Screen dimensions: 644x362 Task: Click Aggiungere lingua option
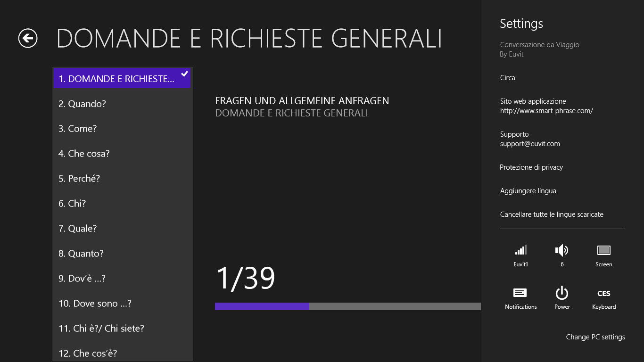pyautogui.click(x=528, y=191)
